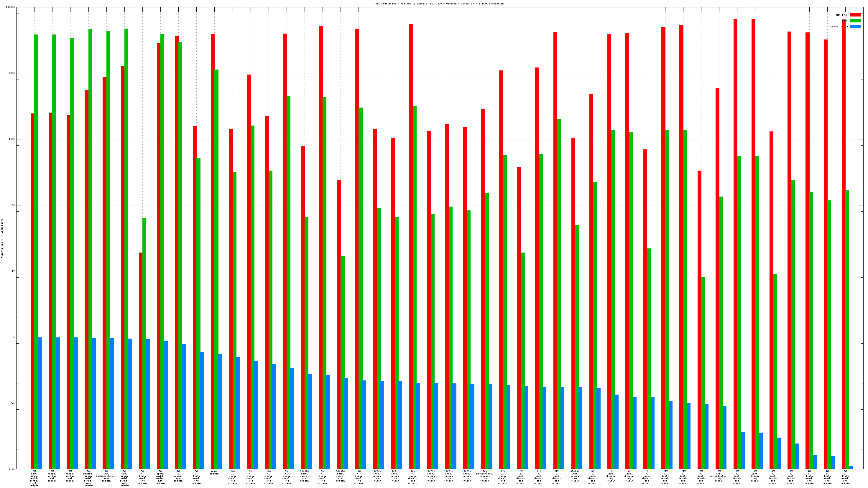
Task: Click the sa-accredit.habeas.com origin label
Action: 484,476
